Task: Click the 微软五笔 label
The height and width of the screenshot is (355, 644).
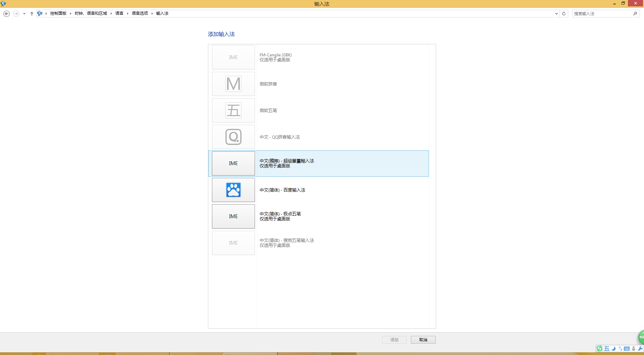Action: [x=268, y=110]
